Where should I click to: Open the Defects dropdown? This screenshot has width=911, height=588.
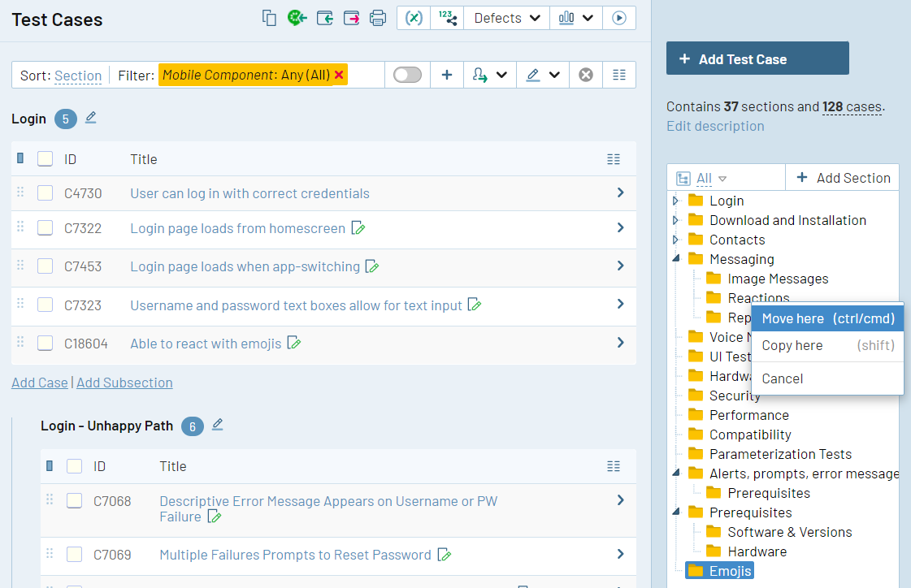[506, 18]
